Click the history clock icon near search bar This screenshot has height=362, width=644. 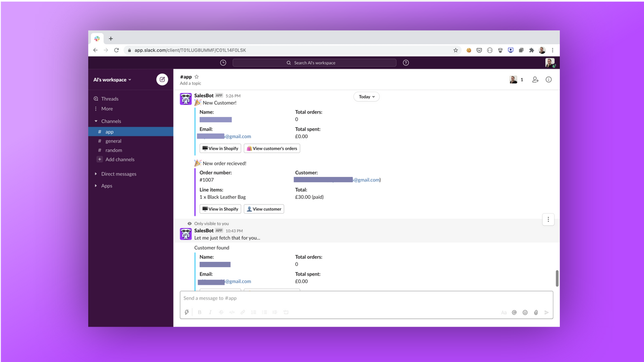(x=222, y=62)
